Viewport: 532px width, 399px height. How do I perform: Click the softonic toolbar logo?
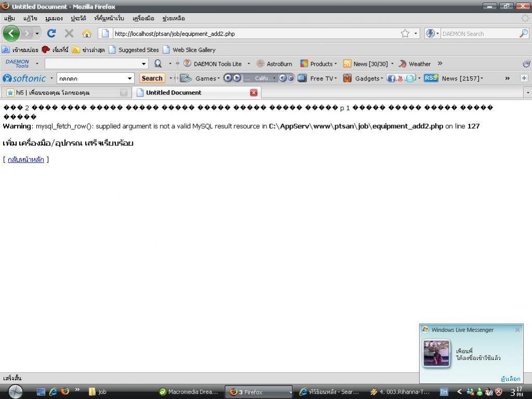(x=24, y=78)
